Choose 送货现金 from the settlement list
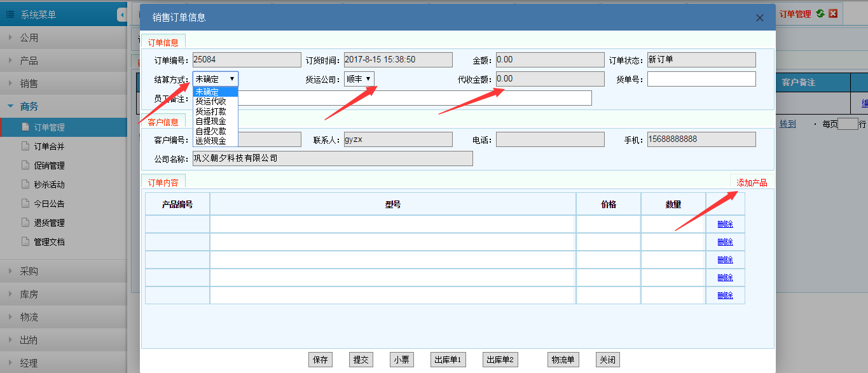The width and height of the screenshot is (868, 373). coord(216,141)
